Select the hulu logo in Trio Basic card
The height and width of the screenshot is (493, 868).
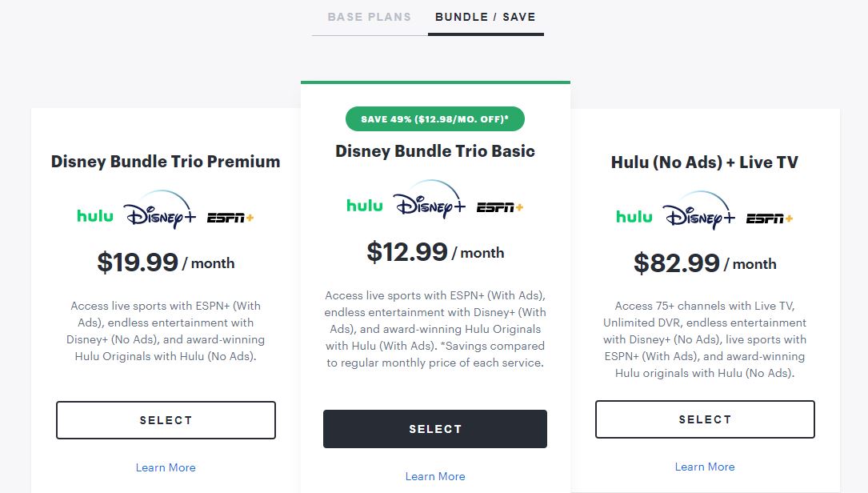[364, 206]
